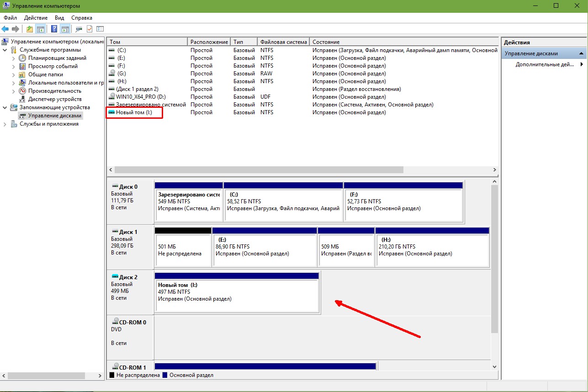This screenshot has width=588, height=392.
Task: Click the WIN10_X64_PRO (D:) disc icon
Action: tap(112, 97)
